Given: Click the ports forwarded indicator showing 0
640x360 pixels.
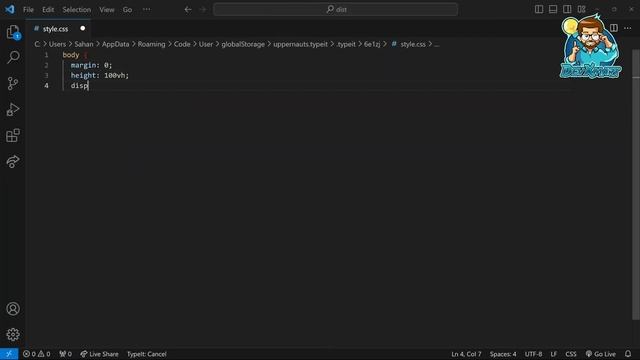Looking at the screenshot, I should pyautogui.click(x=65, y=354).
